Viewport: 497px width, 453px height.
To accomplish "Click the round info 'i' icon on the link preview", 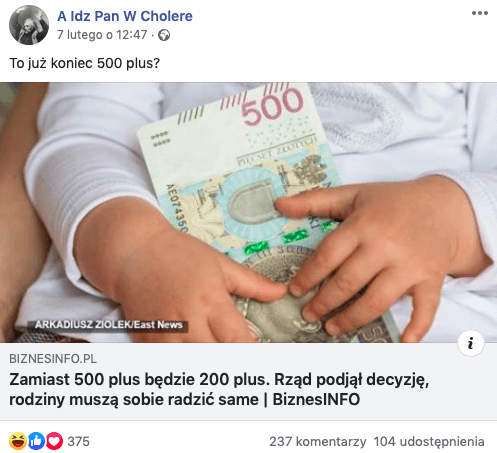I will tap(471, 343).
